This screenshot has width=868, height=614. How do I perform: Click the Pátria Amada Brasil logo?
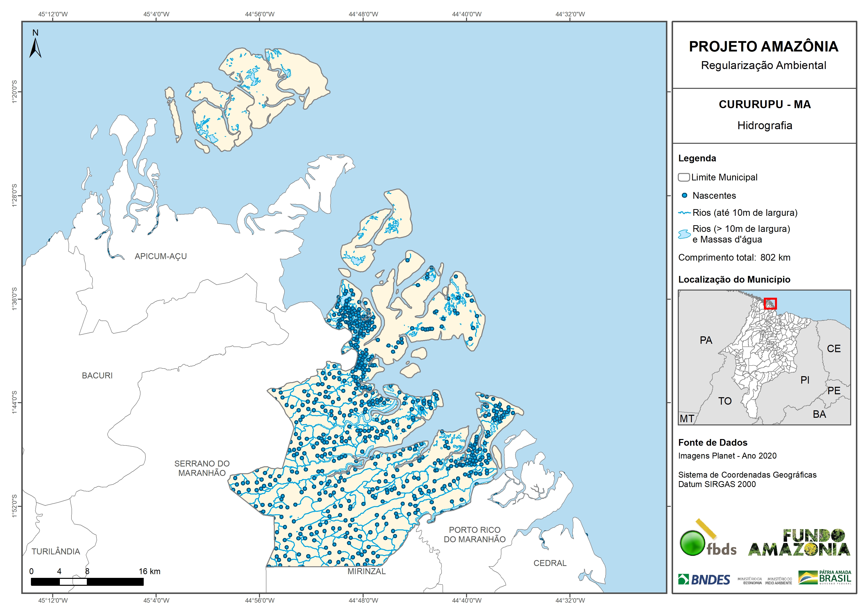tap(825, 578)
